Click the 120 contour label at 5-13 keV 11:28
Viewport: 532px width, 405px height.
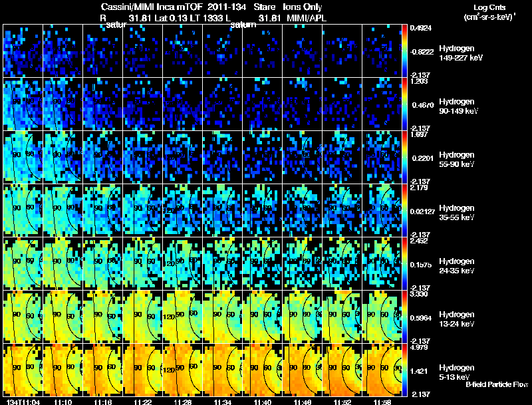pyautogui.click(x=169, y=370)
